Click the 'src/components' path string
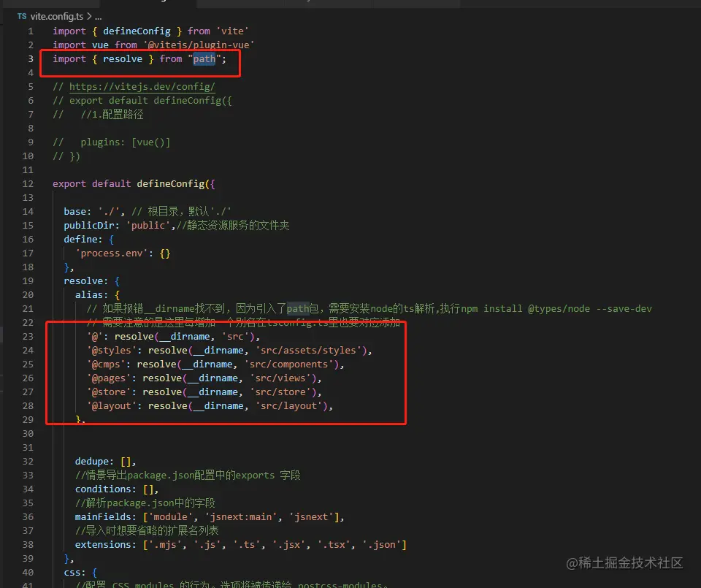The image size is (701, 588). (289, 364)
